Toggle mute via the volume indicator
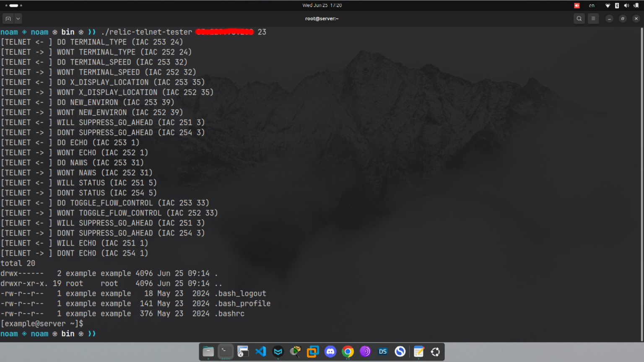The image size is (644, 362). tap(626, 5)
